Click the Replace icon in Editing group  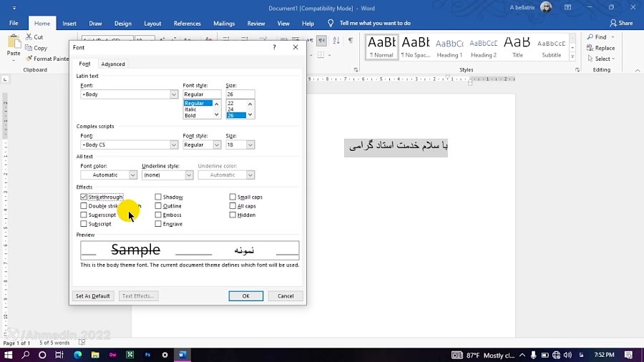(x=590, y=48)
